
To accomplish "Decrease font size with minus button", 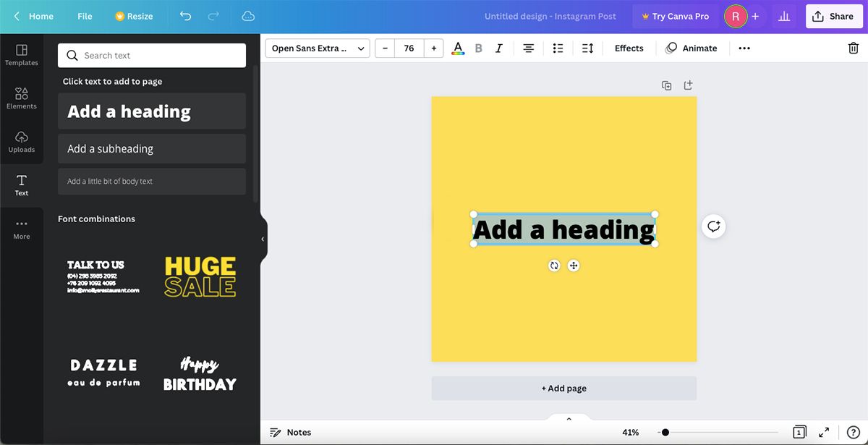I will (x=385, y=48).
